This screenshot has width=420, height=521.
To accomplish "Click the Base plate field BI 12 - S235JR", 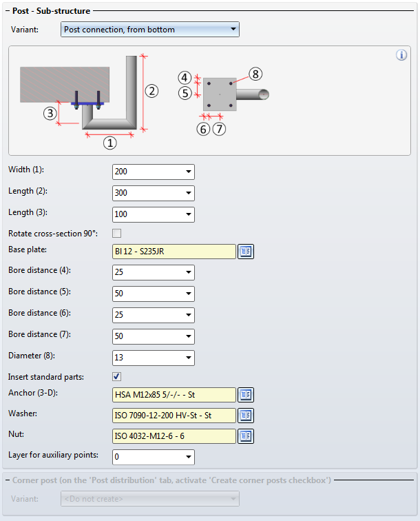I will pyautogui.click(x=174, y=252).
